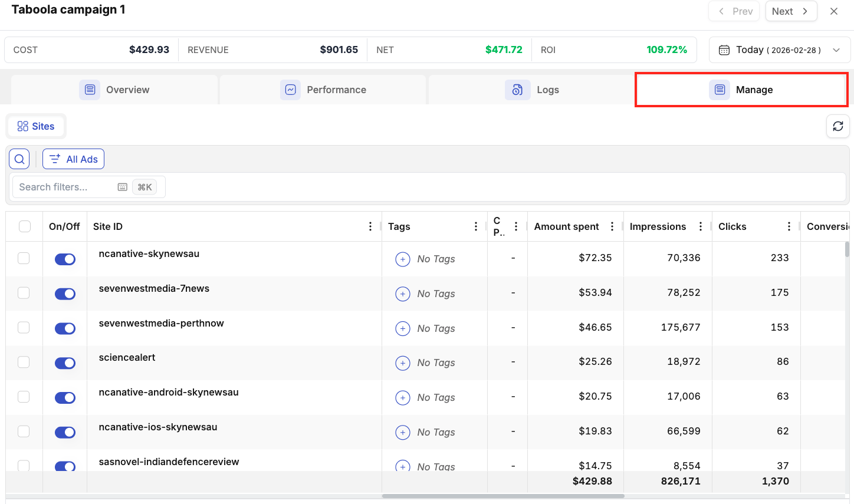Click the magnifier search icon button

click(19, 159)
